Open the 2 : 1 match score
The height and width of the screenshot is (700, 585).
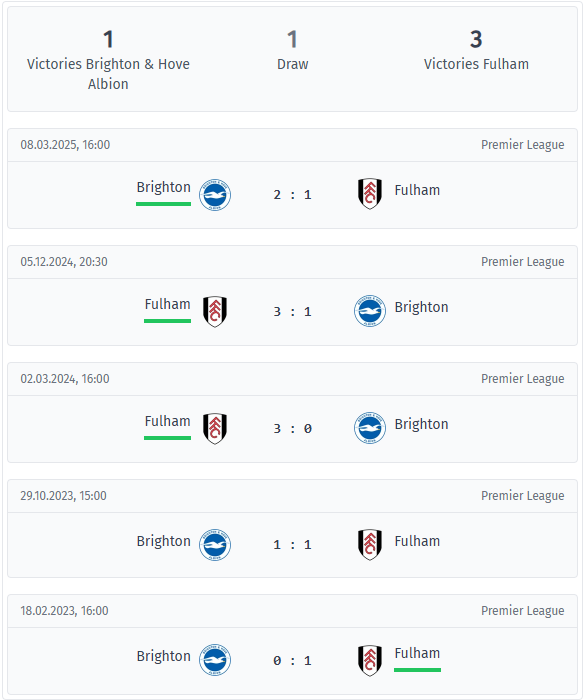(292, 195)
